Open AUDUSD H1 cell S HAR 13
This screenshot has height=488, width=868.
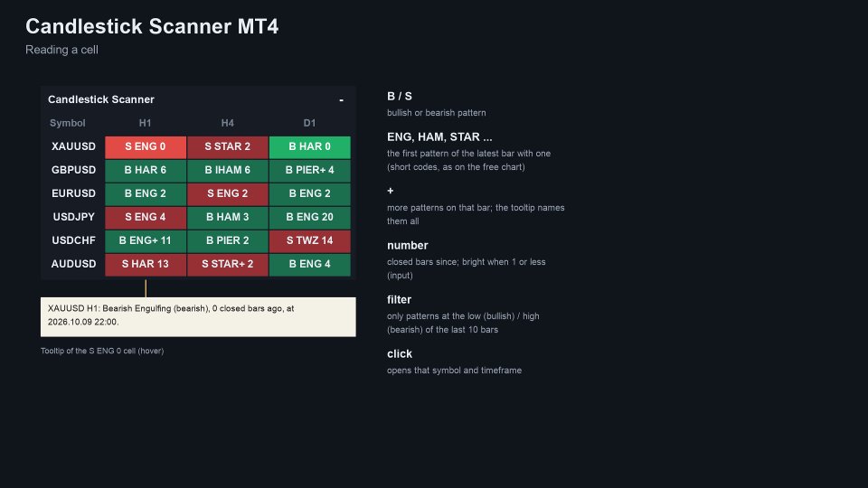(146, 265)
